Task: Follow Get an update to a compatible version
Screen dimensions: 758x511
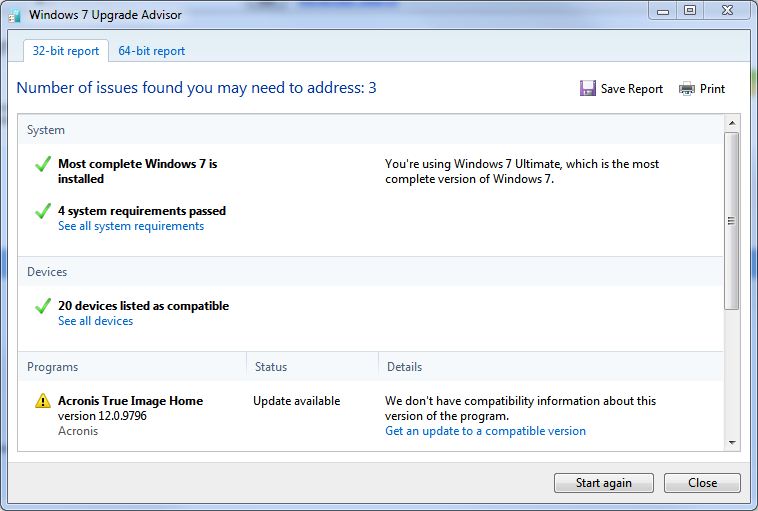Action: click(x=485, y=431)
